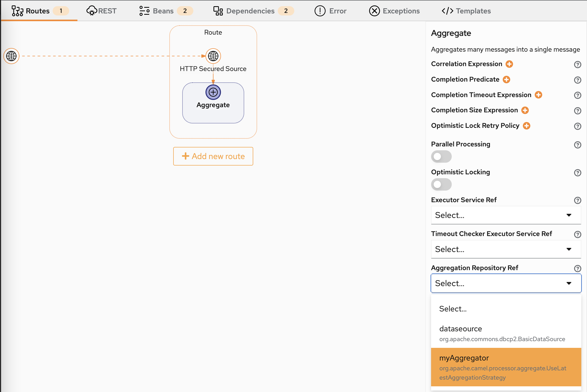This screenshot has height=392, width=587.
Task: Open the Executor Service Ref dropdown
Action: click(505, 215)
